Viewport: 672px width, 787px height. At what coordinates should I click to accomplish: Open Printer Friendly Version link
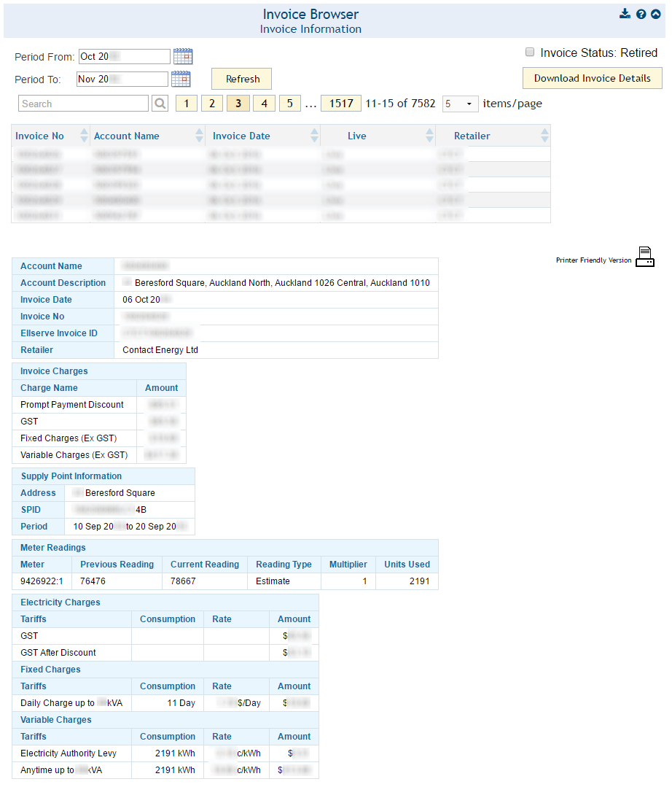(593, 260)
